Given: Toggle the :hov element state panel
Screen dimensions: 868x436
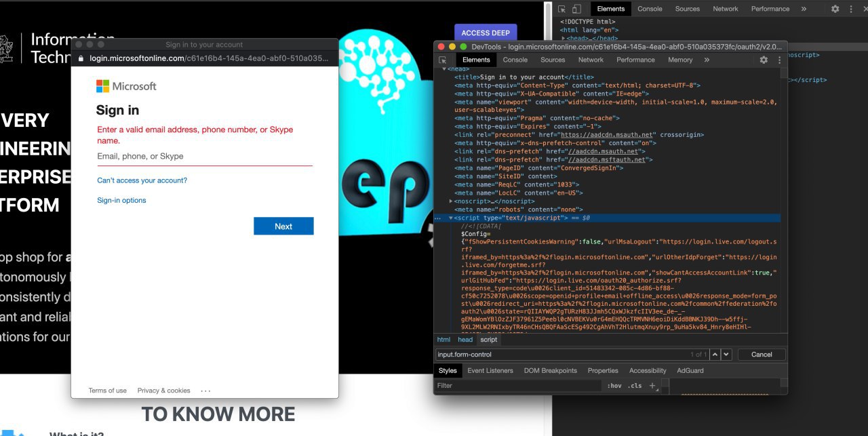Looking at the screenshot, I should (614, 386).
